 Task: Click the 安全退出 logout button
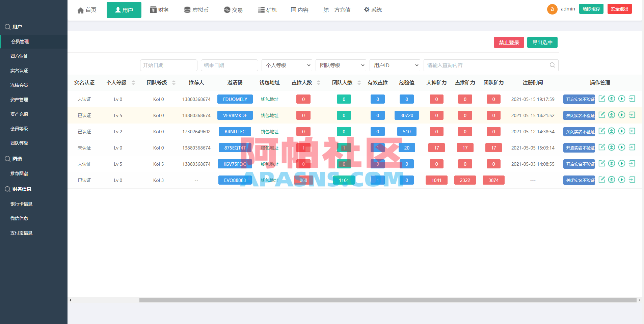pyautogui.click(x=620, y=9)
